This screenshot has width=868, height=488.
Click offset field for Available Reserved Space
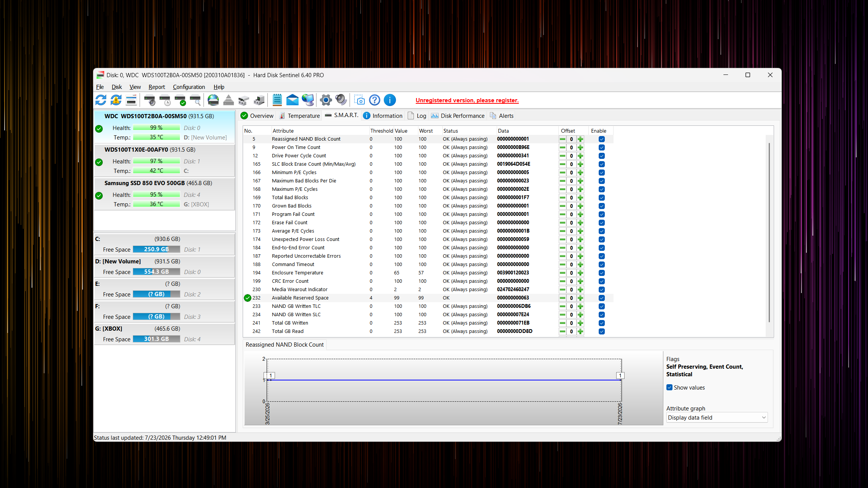tap(571, 298)
